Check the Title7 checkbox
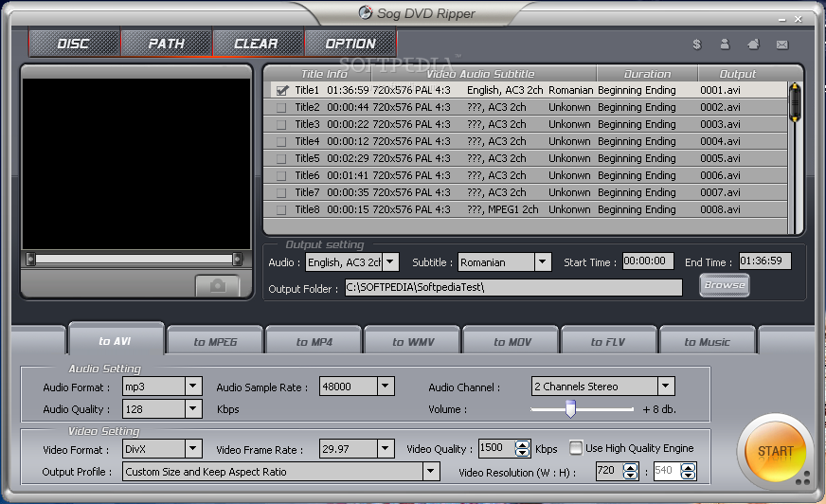This screenshot has height=504, width=826. (x=281, y=192)
